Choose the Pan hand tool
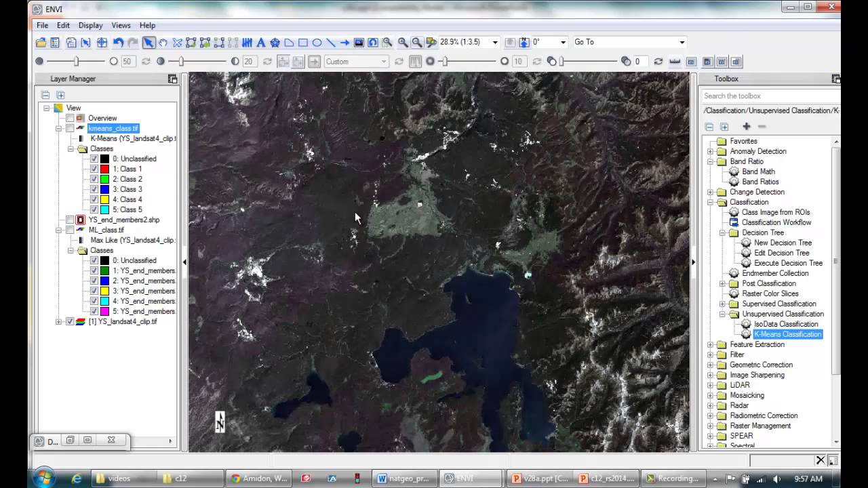Viewport: 868px width, 488px height. click(x=163, y=43)
